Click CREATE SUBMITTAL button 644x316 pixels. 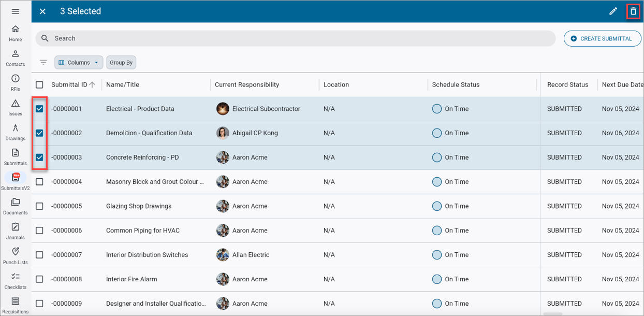pyautogui.click(x=602, y=38)
